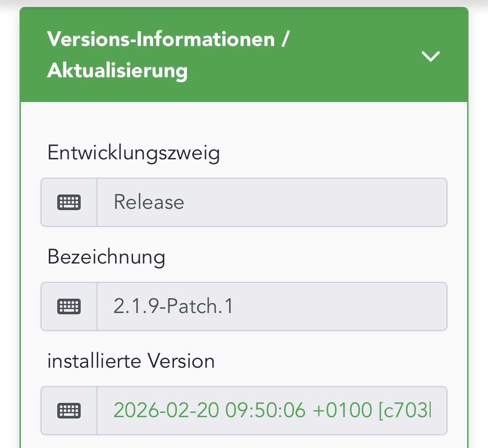Click keyboard icon beside 2.1.9-Patch.1 field
Viewport: 488px width, 448px height.
click(69, 306)
